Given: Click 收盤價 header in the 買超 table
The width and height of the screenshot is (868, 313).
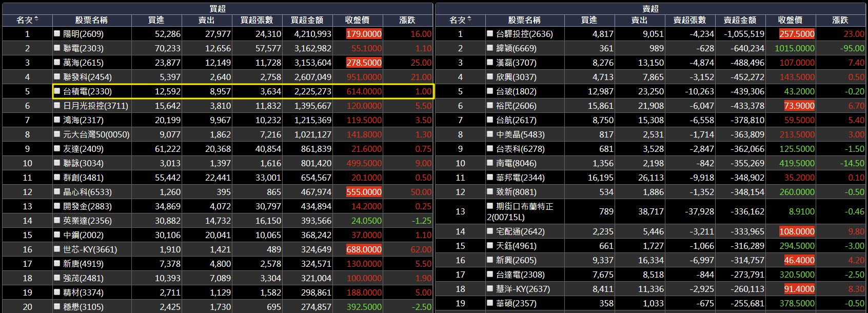Looking at the screenshot, I should point(358,20).
